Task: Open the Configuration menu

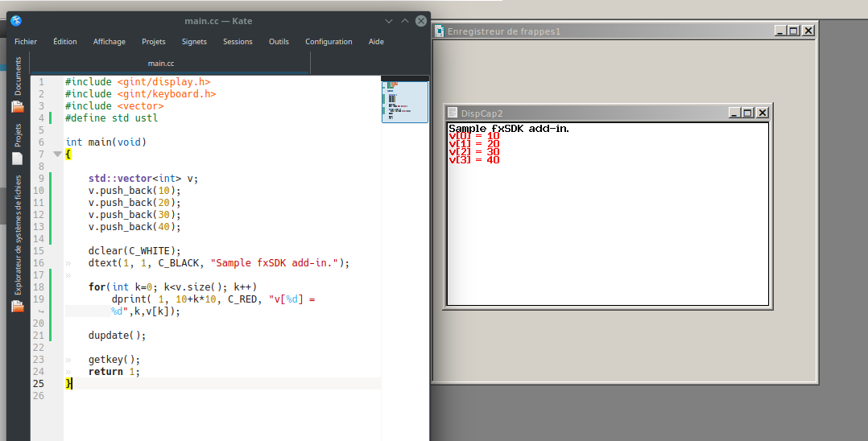Action: (x=329, y=42)
